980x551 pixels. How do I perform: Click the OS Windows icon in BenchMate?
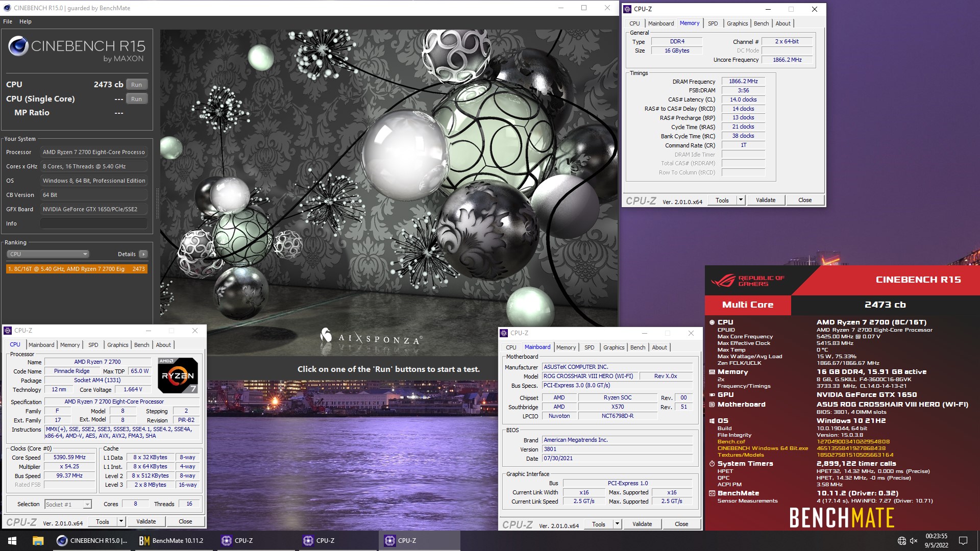coord(712,421)
